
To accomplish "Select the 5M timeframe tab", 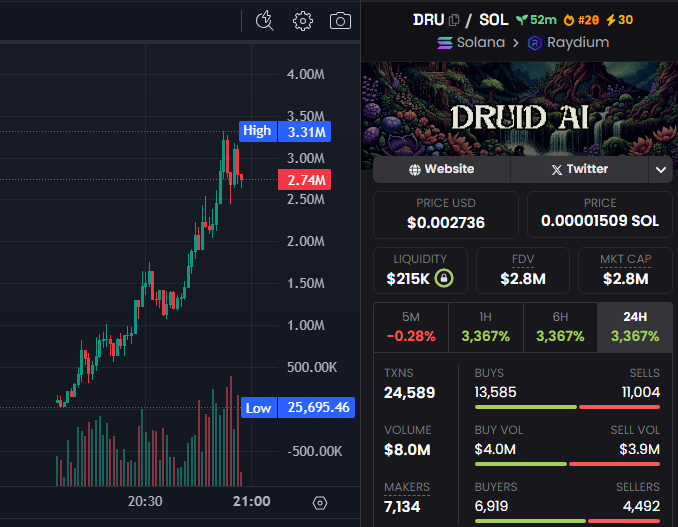I will pyautogui.click(x=411, y=327).
